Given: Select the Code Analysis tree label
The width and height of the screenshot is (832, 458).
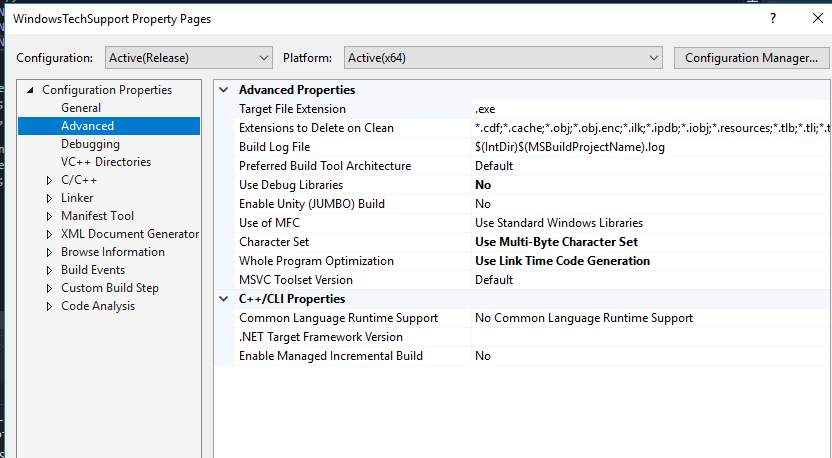Looking at the screenshot, I should [x=98, y=306].
